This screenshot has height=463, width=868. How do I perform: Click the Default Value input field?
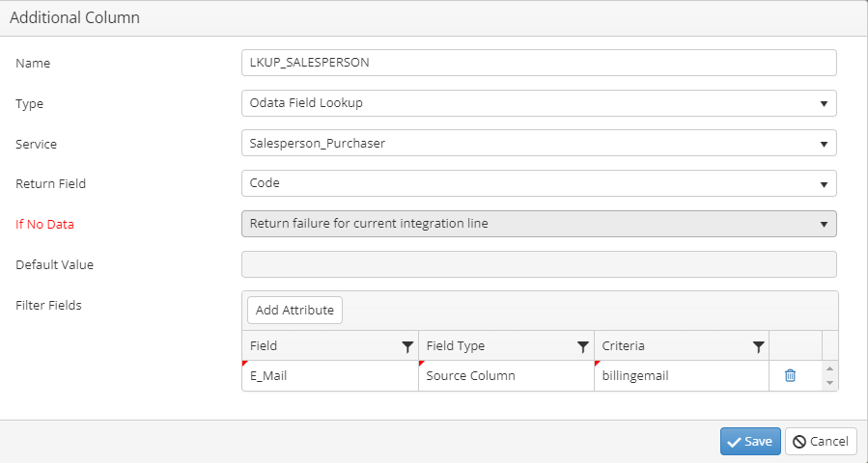[x=539, y=264]
